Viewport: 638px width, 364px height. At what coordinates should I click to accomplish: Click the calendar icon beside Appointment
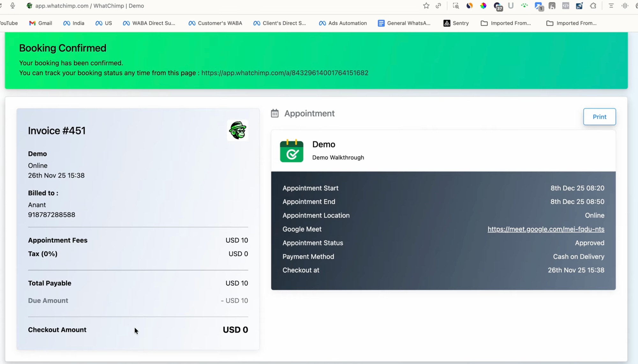click(275, 113)
